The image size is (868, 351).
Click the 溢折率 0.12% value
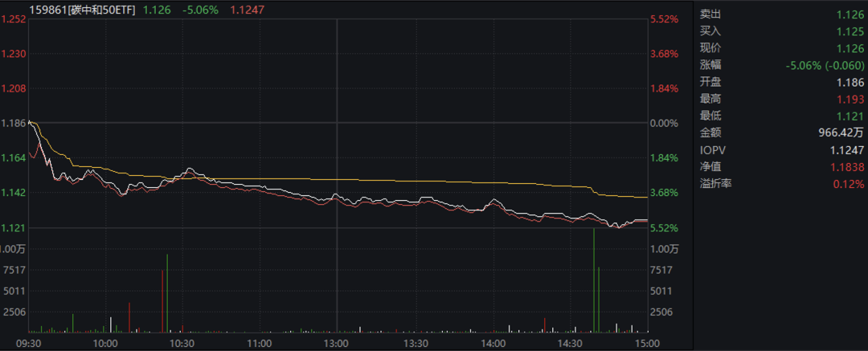pyautogui.click(x=850, y=184)
